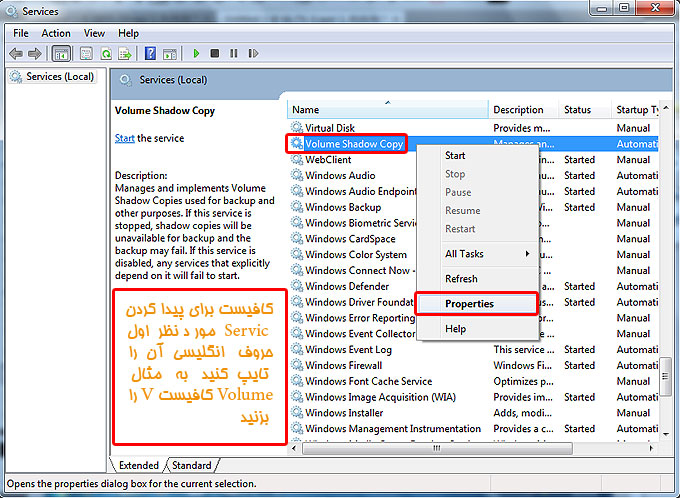Click the Export List toolbar icon
The image size is (680, 498).
click(124, 53)
